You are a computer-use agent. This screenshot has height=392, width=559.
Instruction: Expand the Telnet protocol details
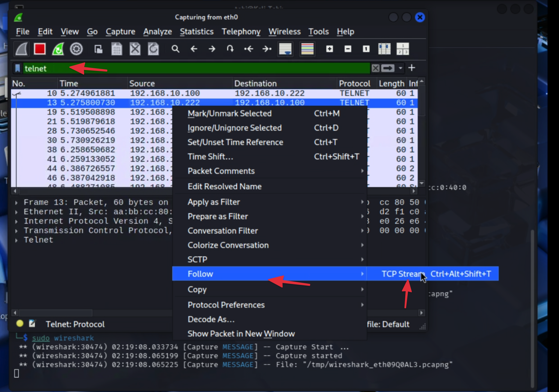16,240
